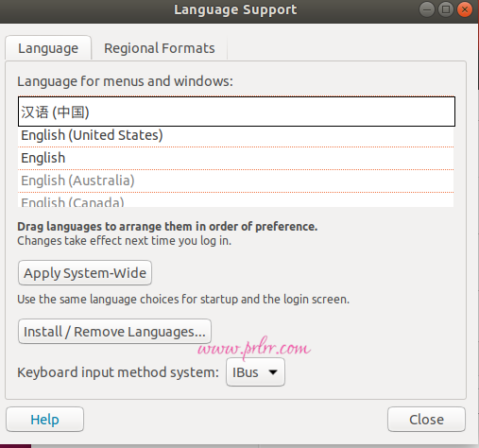Expand the IBus input method dropdown
This screenshot has height=448, width=479.
[x=255, y=372]
